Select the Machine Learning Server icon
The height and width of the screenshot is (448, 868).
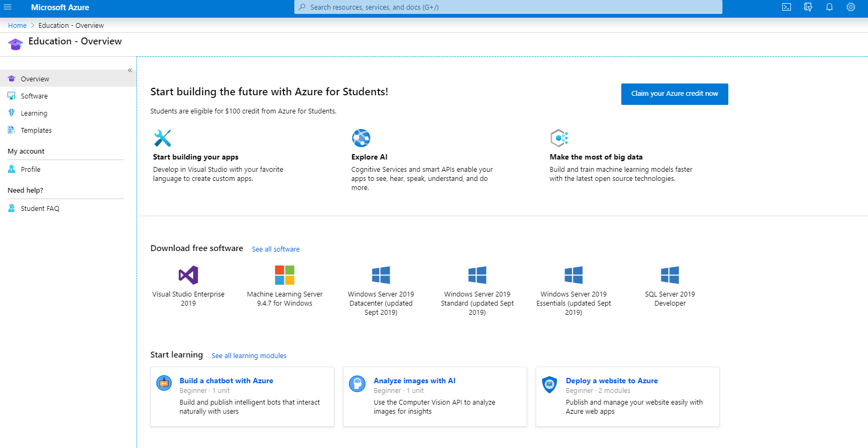285,275
